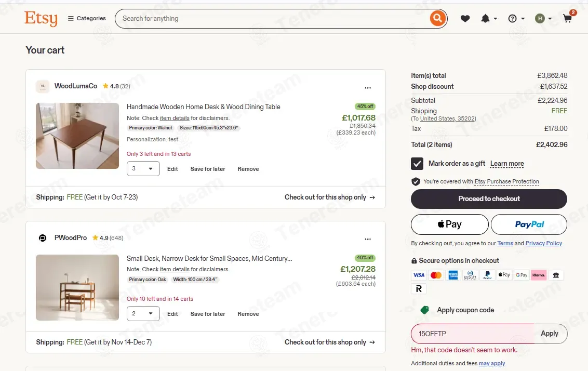This screenshot has width=588, height=371.
Task: Open PWoodPro shop logo
Action: tap(43, 238)
